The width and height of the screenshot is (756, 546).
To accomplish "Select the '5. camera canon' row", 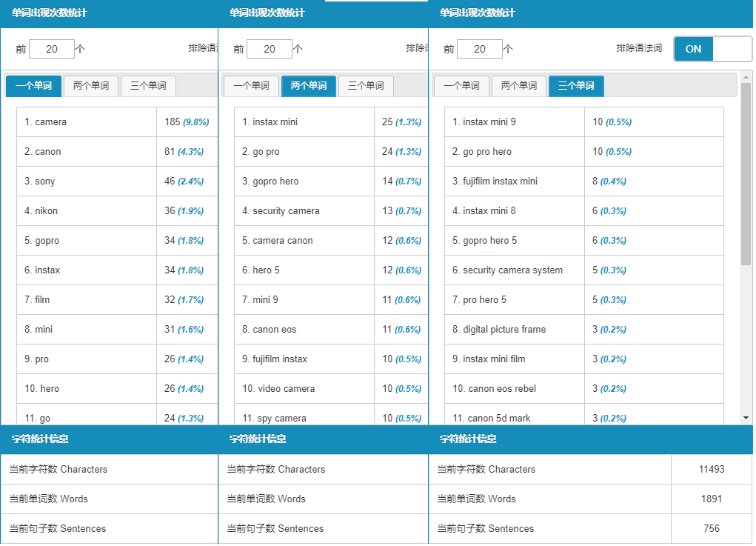I will 331,240.
